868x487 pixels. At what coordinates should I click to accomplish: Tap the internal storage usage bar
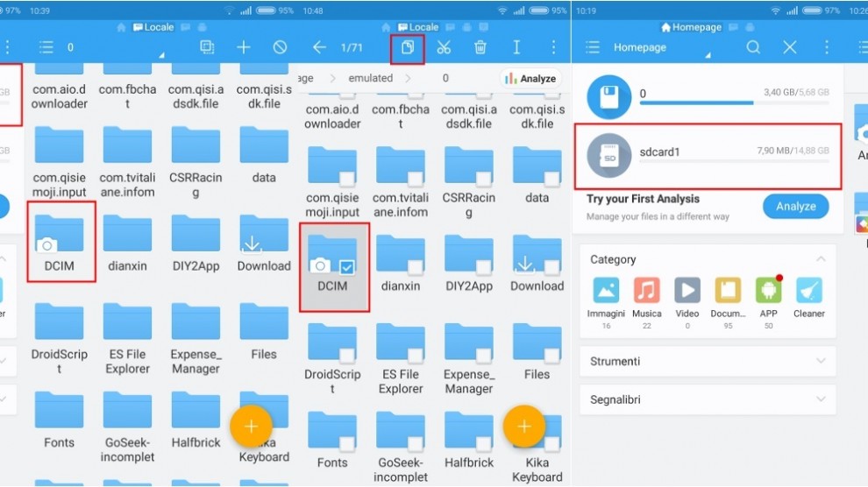click(x=735, y=102)
